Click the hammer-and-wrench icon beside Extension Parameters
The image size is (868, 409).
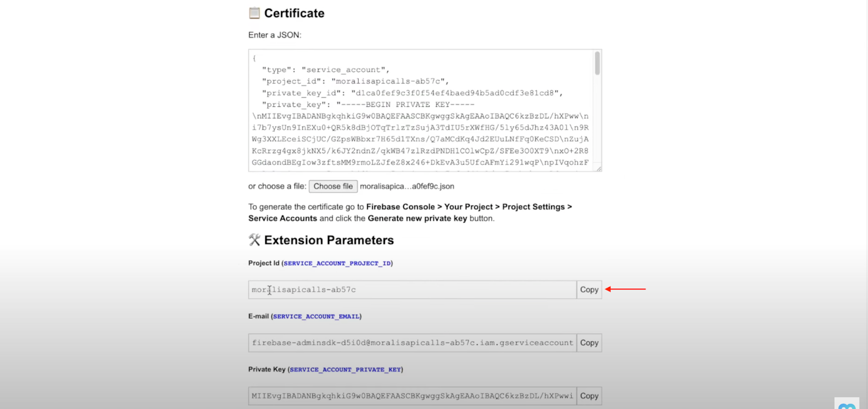pos(254,239)
